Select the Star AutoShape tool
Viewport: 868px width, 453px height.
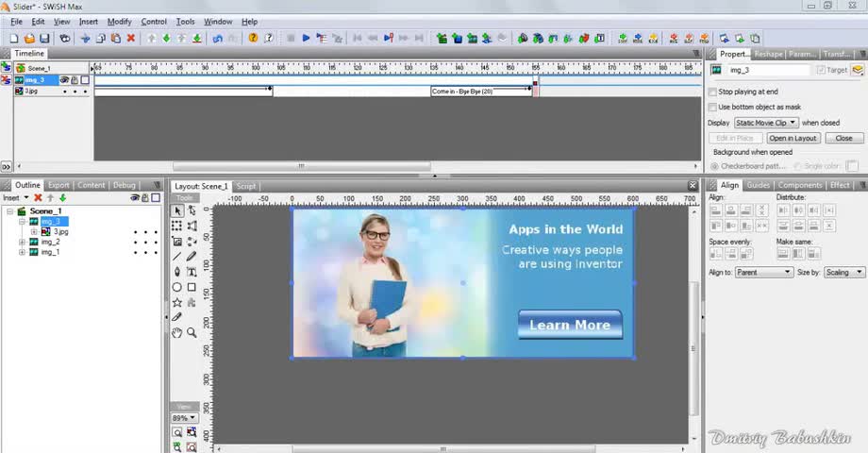coord(177,302)
